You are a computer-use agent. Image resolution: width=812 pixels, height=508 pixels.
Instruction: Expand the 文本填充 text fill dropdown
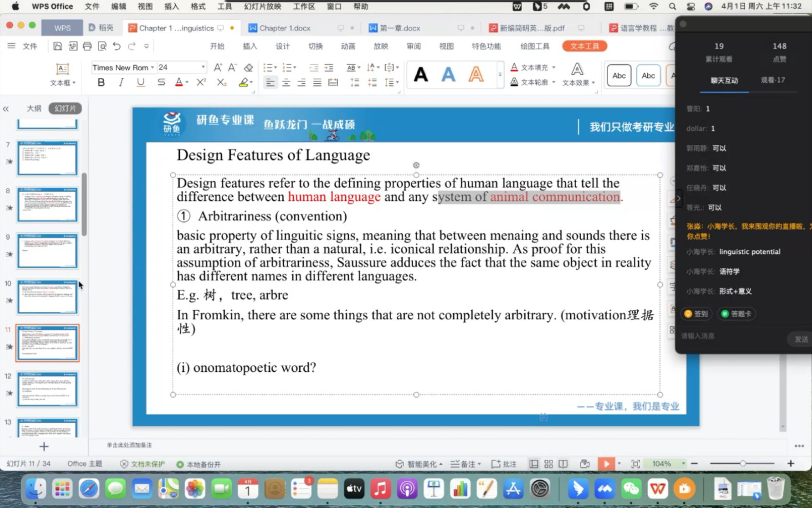click(x=554, y=67)
